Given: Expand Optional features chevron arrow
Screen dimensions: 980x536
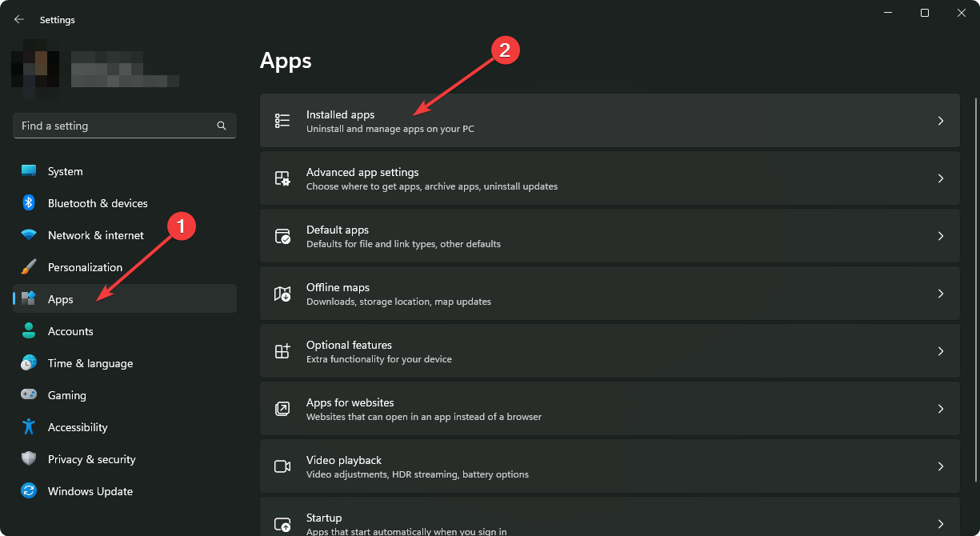Looking at the screenshot, I should pos(941,351).
